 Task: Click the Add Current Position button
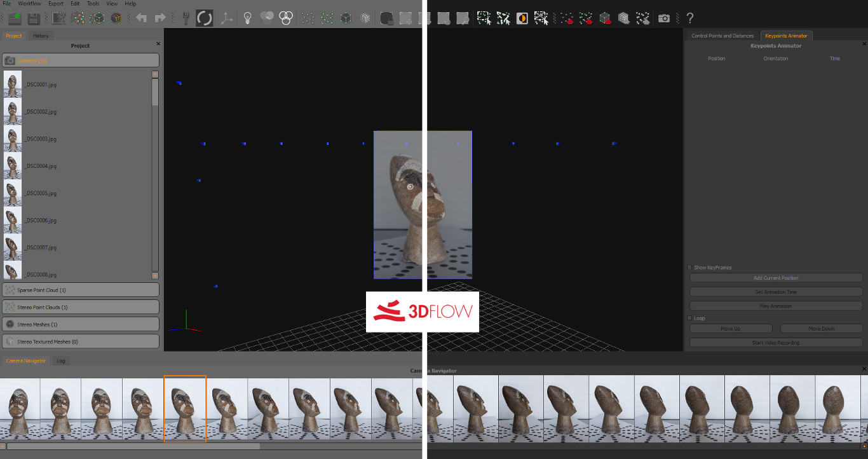pos(776,278)
